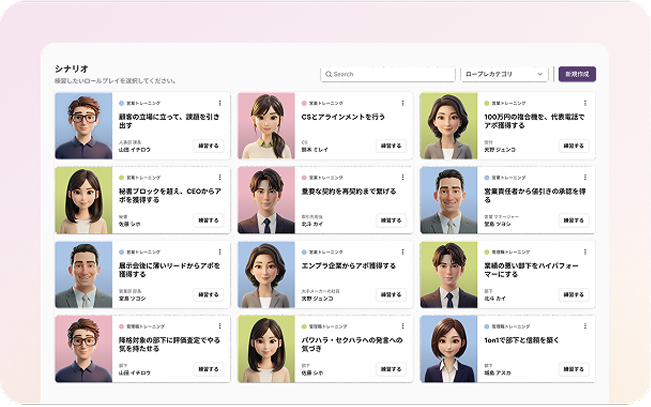Click into the Search input field
Viewport: 651px width, 407px height.
(x=392, y=74)
